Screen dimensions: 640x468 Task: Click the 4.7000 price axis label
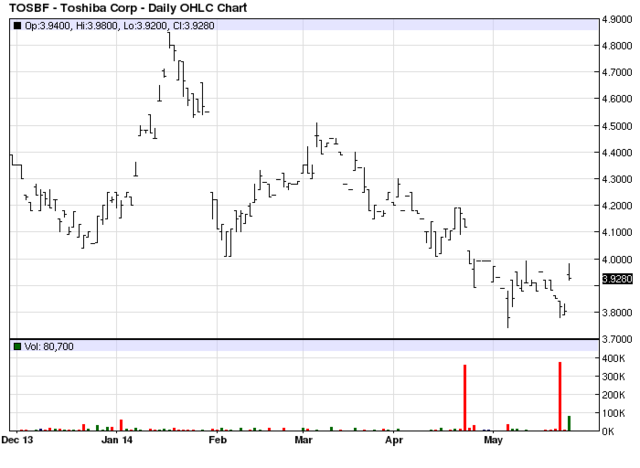tap(617, 72)
